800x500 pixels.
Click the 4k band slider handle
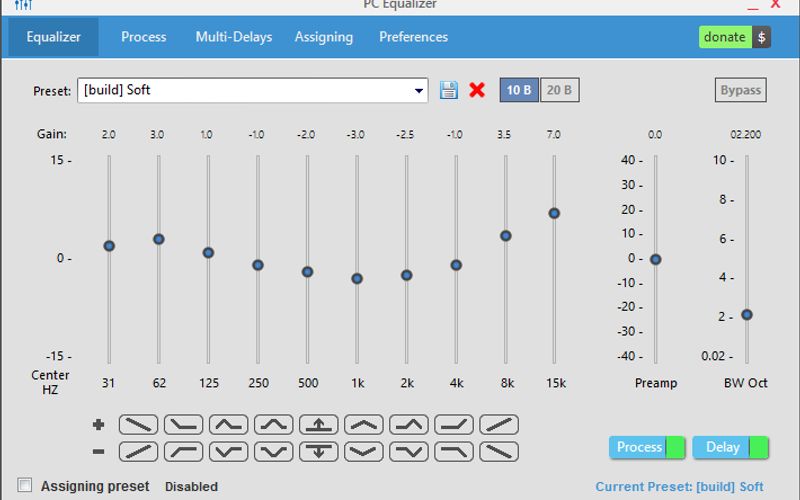coord(456,265)
